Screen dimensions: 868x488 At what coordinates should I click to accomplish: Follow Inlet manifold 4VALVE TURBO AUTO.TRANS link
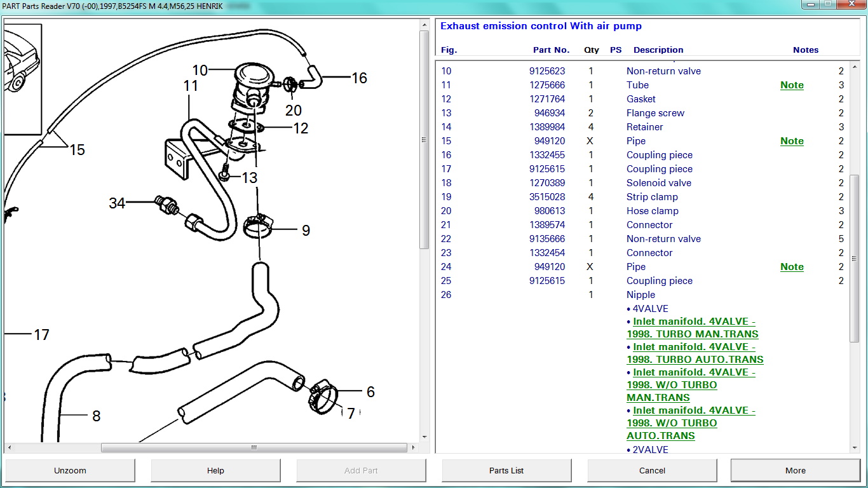pos(695,353)
